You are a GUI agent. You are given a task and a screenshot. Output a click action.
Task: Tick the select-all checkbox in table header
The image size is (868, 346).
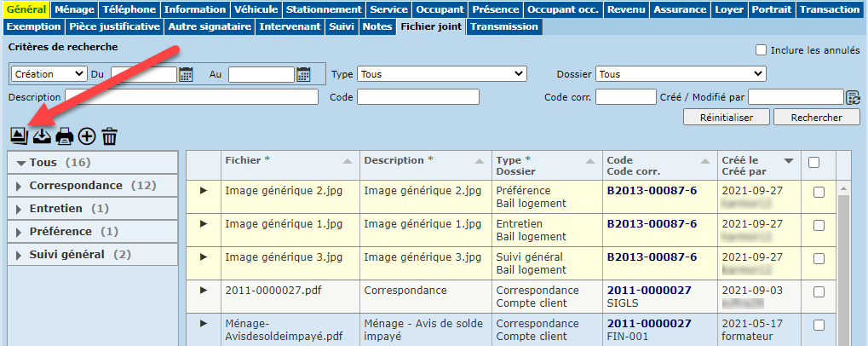click(813, 162)
